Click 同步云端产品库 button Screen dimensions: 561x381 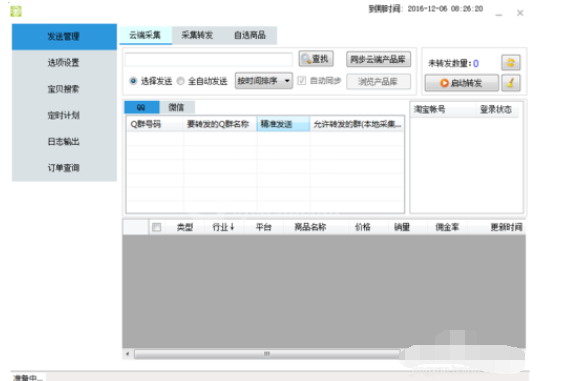click(x=378, y=59)
